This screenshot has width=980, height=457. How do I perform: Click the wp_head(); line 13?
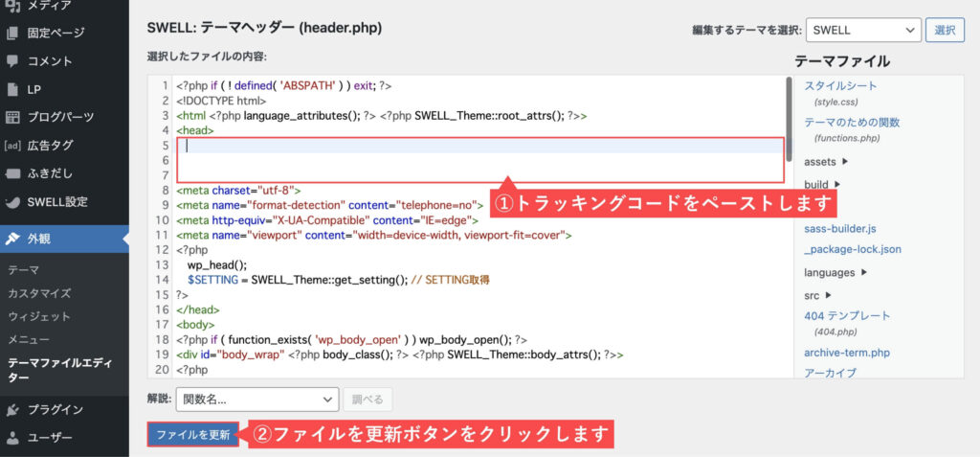[217, 264]
